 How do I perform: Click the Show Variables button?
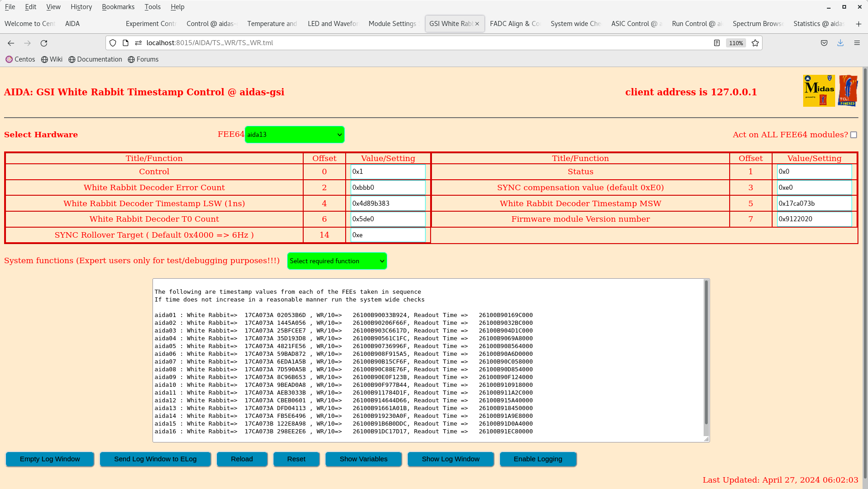tap(363, 459)
